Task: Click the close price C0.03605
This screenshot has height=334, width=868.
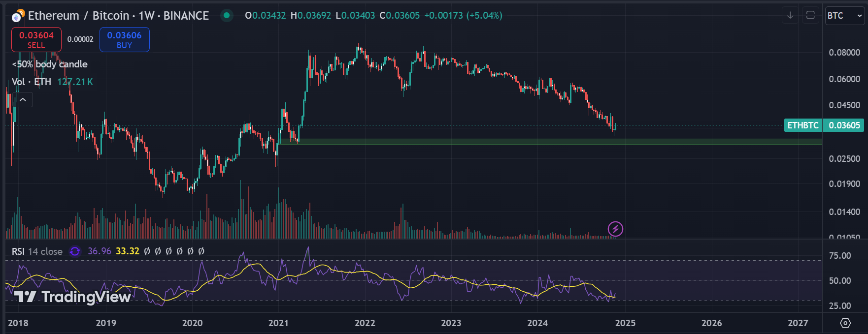Action: (x=400, y=16)
